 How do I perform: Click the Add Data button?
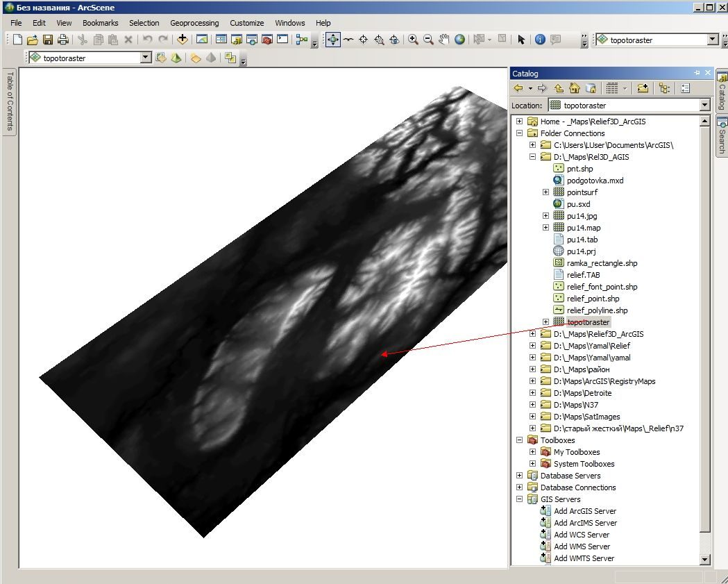tap(182, 40)
